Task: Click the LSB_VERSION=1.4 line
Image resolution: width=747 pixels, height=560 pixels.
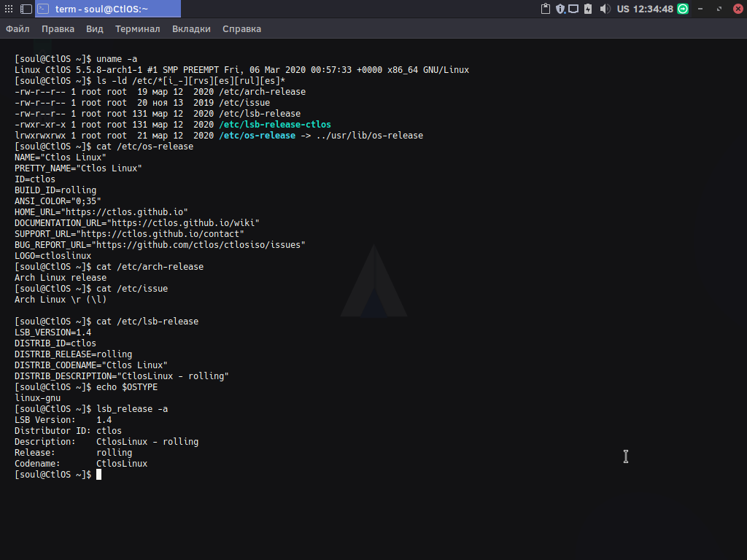Action: click(x=53, y=332)
